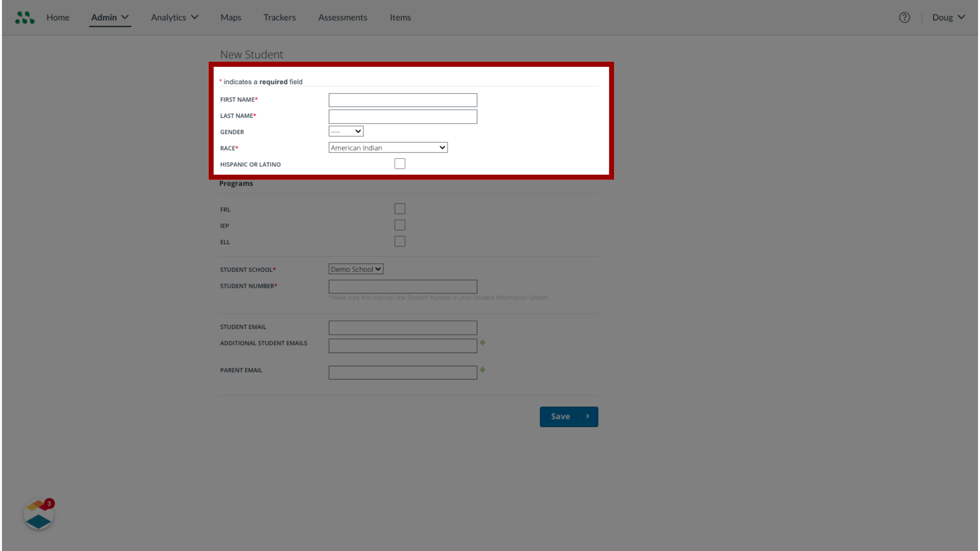Enable the IEP program checkbox

click(x=399, y=224)
